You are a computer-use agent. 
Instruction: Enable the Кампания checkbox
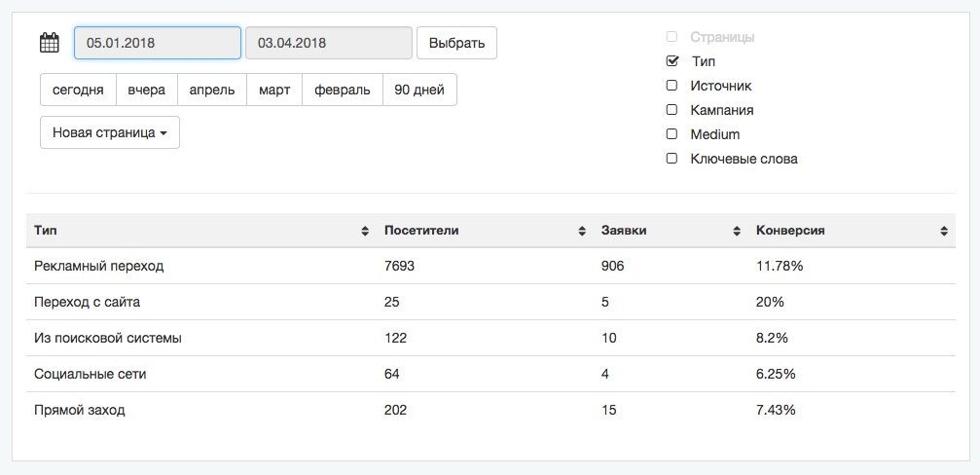click(671, 110)
